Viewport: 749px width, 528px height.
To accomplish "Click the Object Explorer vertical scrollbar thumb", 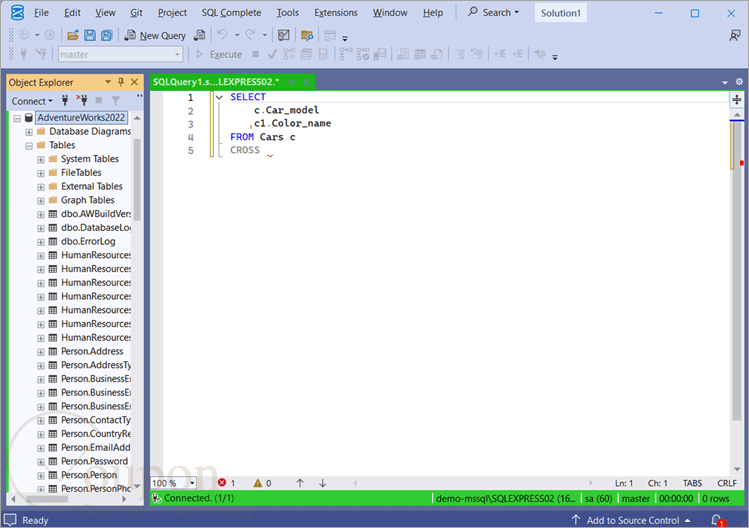I will 137,179.
